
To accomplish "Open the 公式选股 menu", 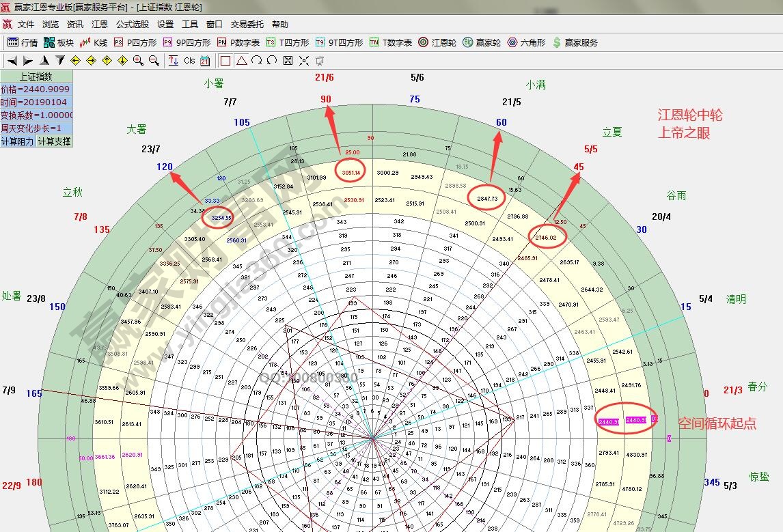I will point(132,24).
